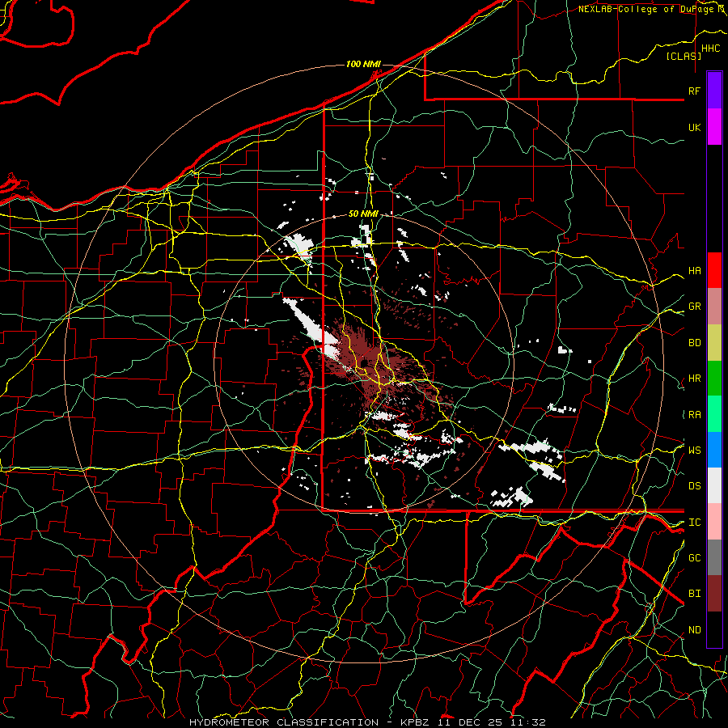Click the HA red legend swatch
728x728 pixels.
pyautogui.click(x=714, y=270)
